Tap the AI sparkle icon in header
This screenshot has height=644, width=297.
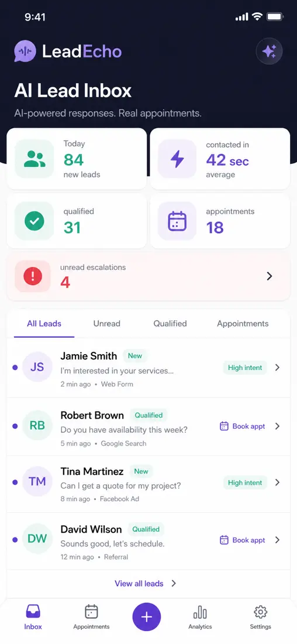coord(269,52)
